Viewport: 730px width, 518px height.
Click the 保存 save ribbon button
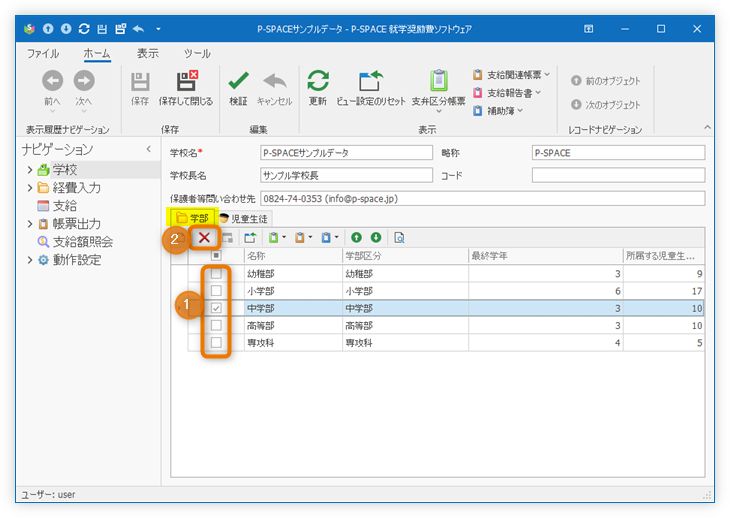tap(140, 88)
